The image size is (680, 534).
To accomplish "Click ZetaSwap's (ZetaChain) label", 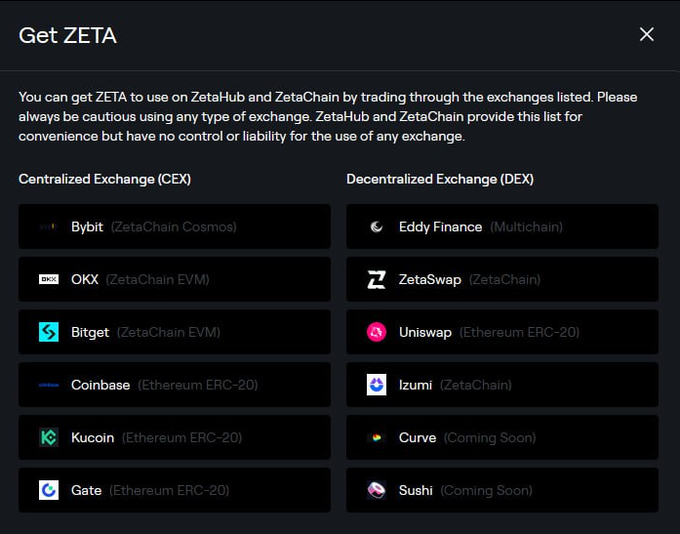I will click(x=504, y=280).
